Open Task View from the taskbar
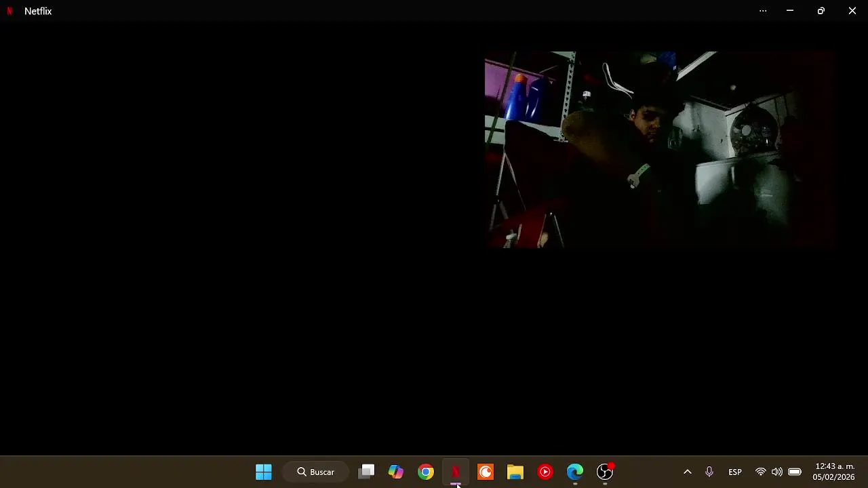Screen dimensions: 868x488 [367, 472]
